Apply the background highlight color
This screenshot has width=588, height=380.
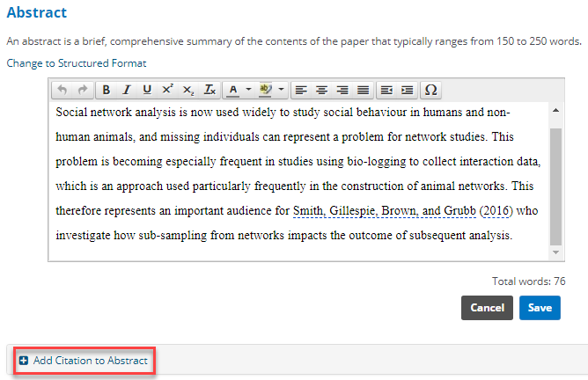coord(265,90)
